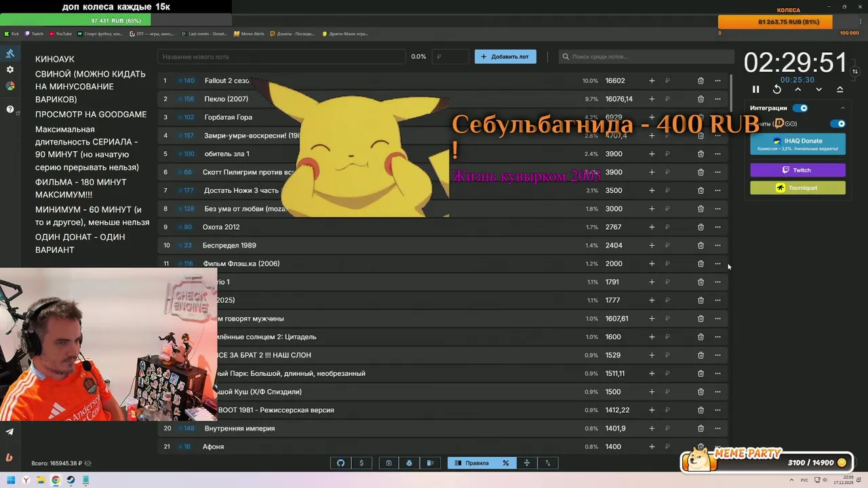Open the Telegram icon in the sidebar

pyautogui.click(x=9, y=431)
